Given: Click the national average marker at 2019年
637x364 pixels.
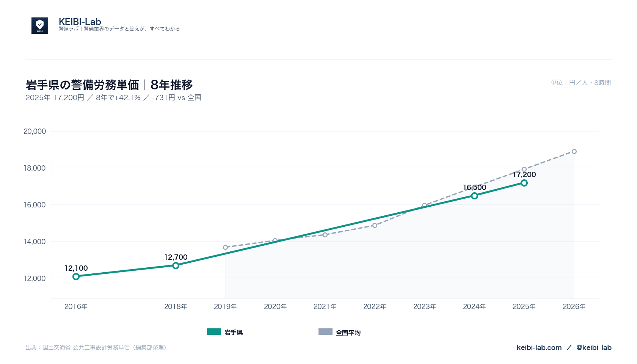Looking at the screenshot, I should (225, 247).
